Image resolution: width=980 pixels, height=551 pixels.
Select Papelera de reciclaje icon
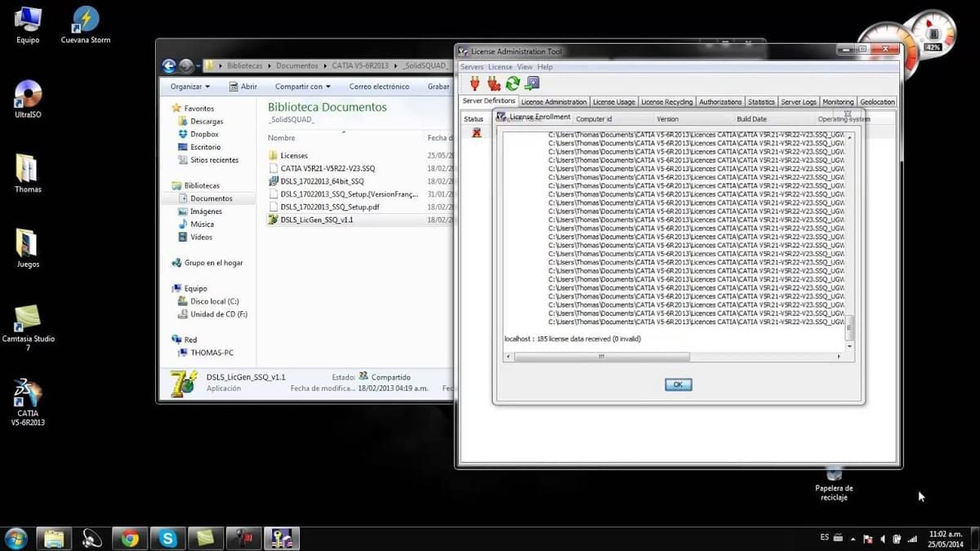(x=834, y=483)
